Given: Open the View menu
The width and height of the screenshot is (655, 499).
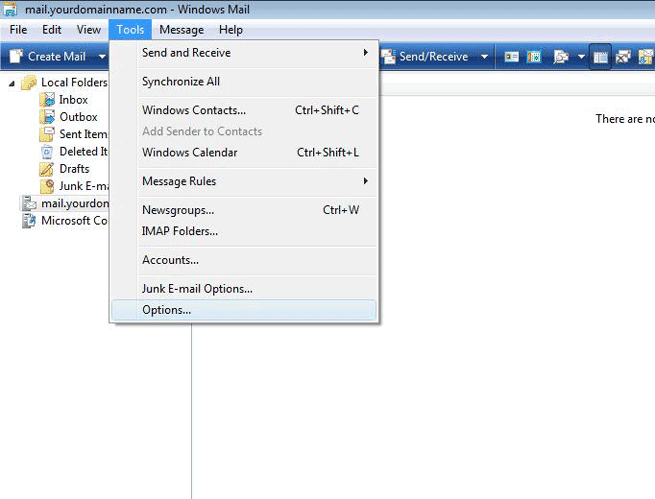Looking at the screenshot, I should pyautogui.click(x=89, y=30).
